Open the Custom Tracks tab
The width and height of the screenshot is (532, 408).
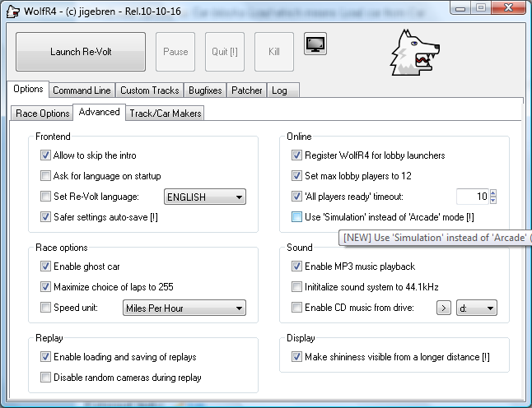pyautogui.click(x=150, y=90)
